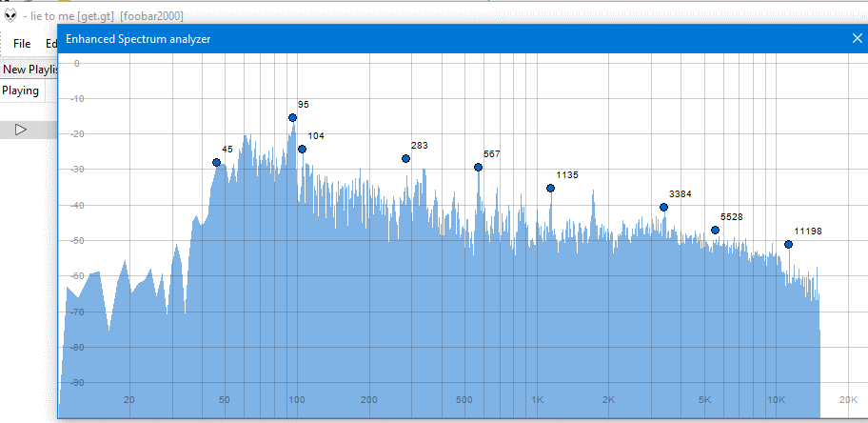Open the partially hidden Edit menu
This screenshot has height=423, width=868.
51,44
